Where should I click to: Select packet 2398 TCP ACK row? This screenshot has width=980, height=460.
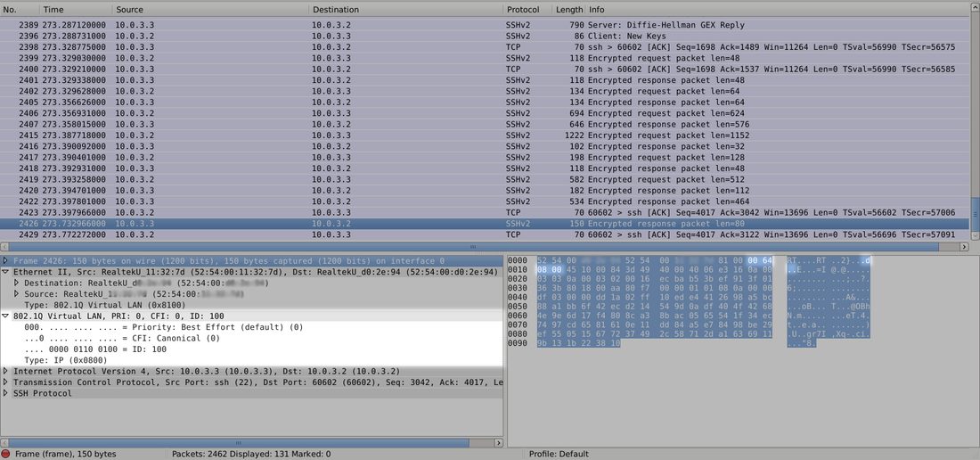point(485,47)
